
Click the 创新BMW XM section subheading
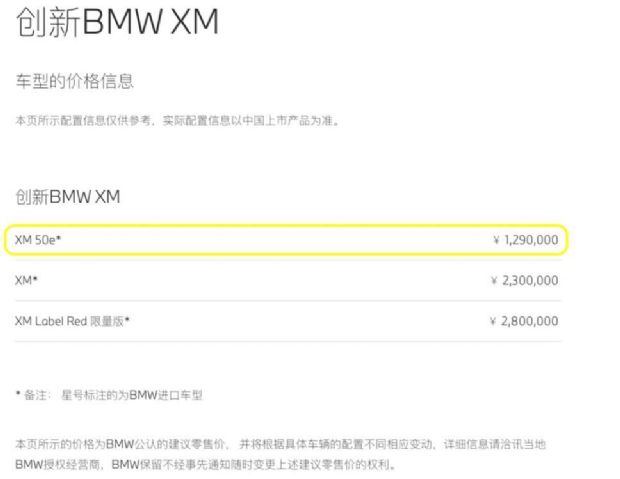tap(68, 197)
